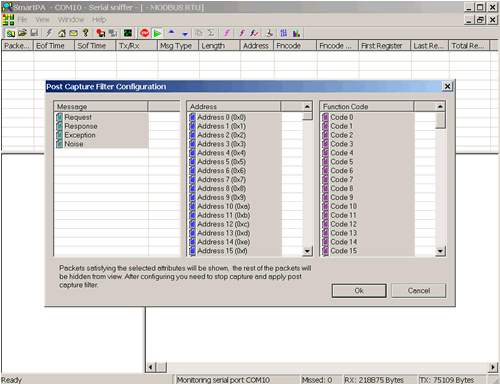The width and height of the screenshot is (500, 384).
Task: Click the open folder toolbar icon
Action: tap(22, 33)
